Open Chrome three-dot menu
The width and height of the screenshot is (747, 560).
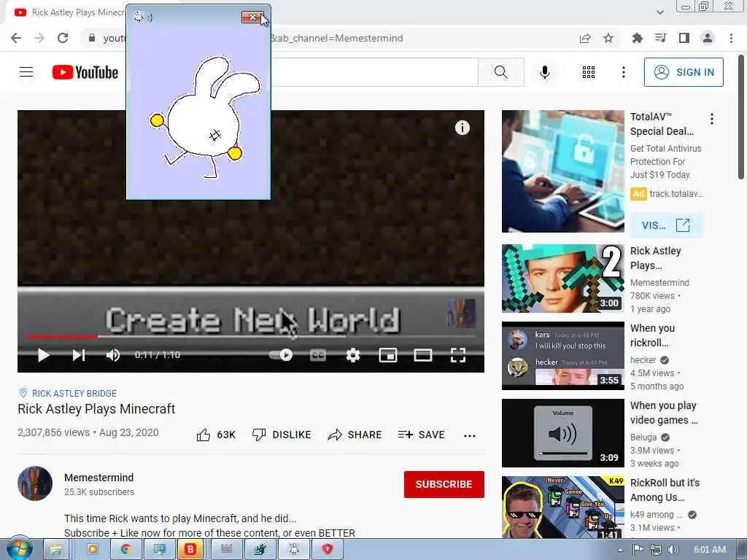(x=731, y=38)
